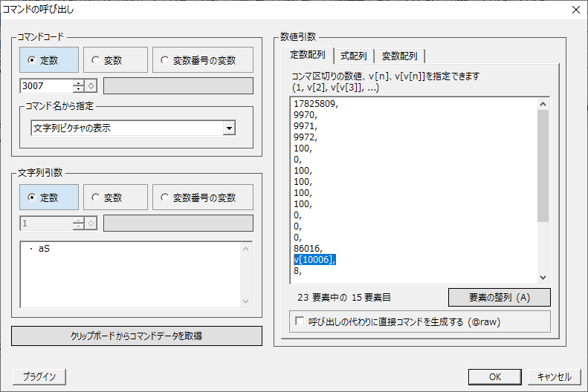This screenshot has width=588, height=392.
Task: Decrement command code spinner down arrow
Action: tap(79, 90)
